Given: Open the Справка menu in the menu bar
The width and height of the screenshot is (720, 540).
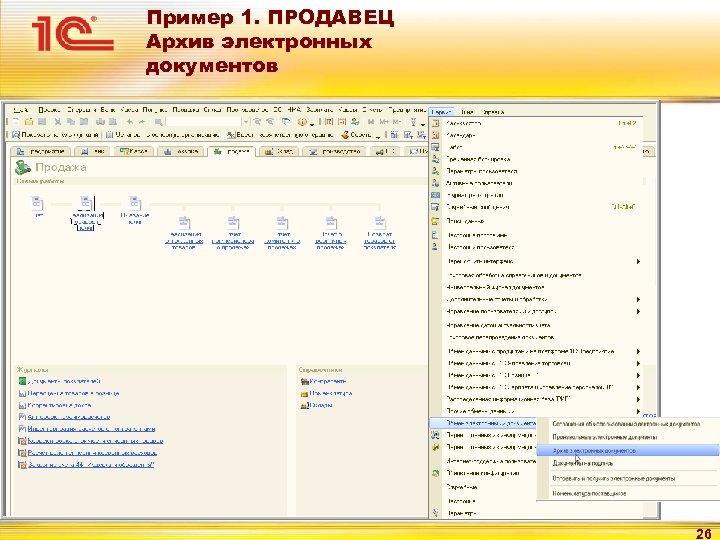Looking at the screenshot, I should click(493, 112).
